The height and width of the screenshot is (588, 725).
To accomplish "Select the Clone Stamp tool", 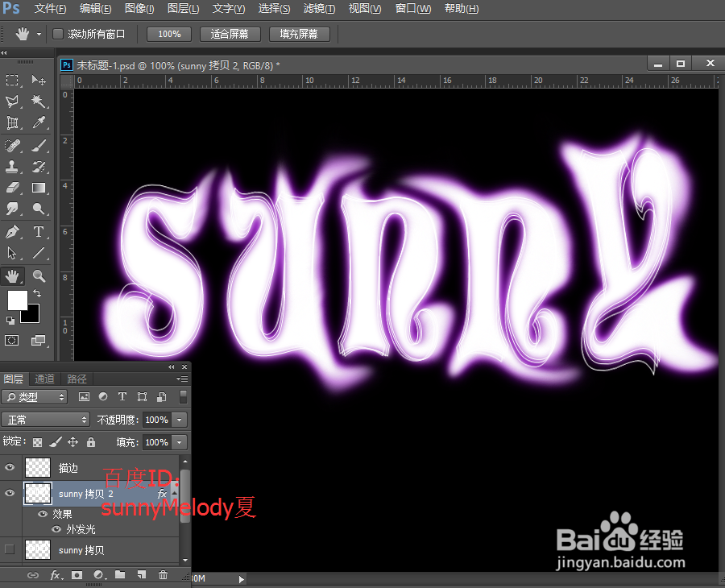I will tap(12, 167).
